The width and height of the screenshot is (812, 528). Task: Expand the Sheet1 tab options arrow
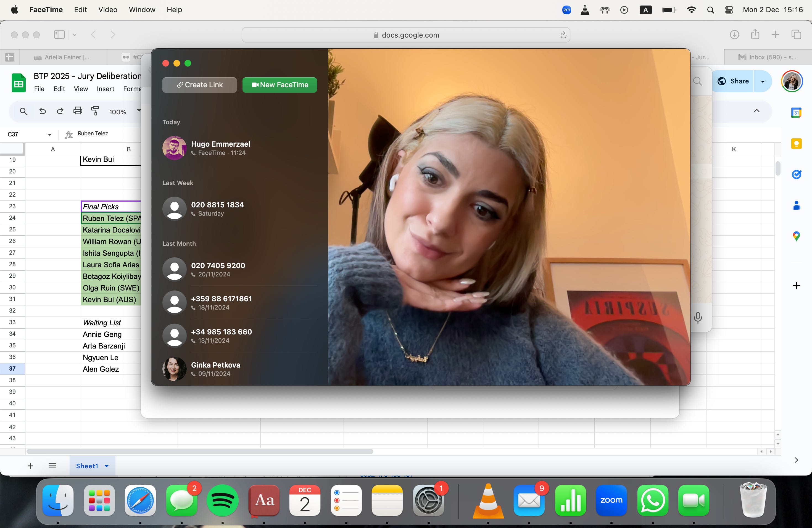coord(107,466)
